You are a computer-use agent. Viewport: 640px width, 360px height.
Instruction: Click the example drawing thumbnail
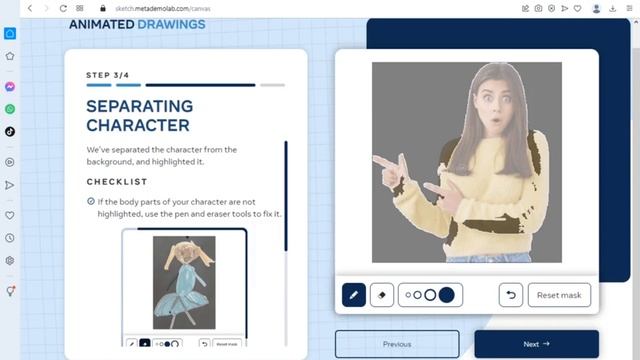184,282
